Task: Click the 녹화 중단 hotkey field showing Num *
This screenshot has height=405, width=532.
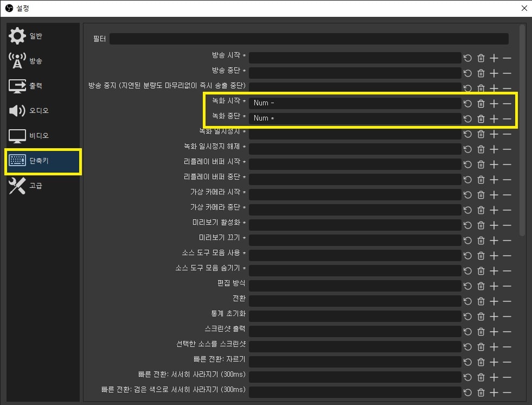Action: pyautogui.click(x=355, y=118)
